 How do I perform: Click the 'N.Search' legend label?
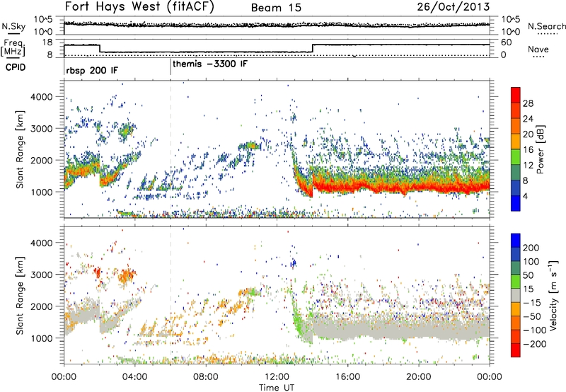pyautogui.click(x=546, y=26)
